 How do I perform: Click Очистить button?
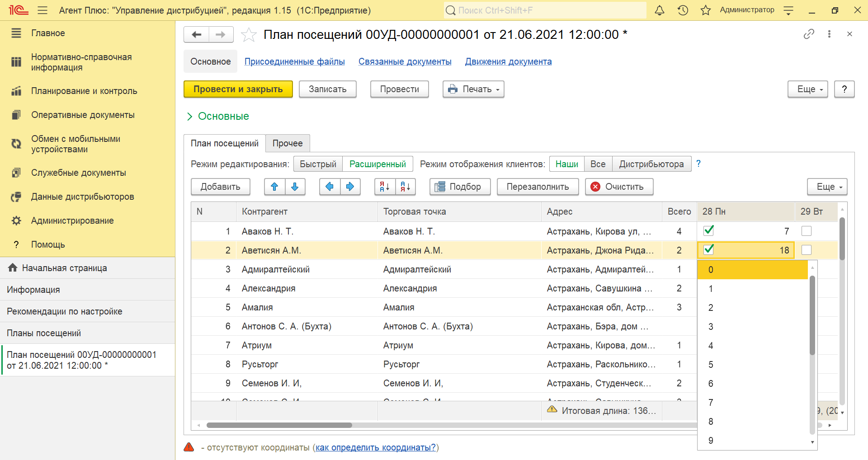[619, 187]
